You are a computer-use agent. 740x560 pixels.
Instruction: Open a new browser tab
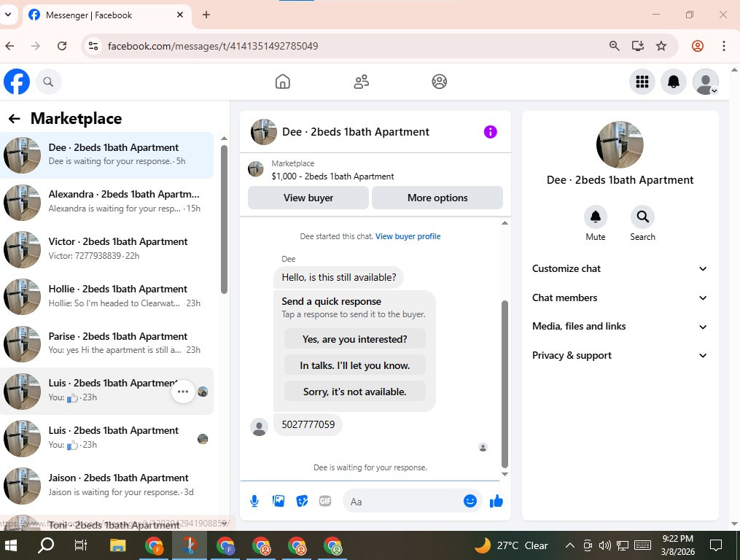pyautogui.click(x=206, y=15)
